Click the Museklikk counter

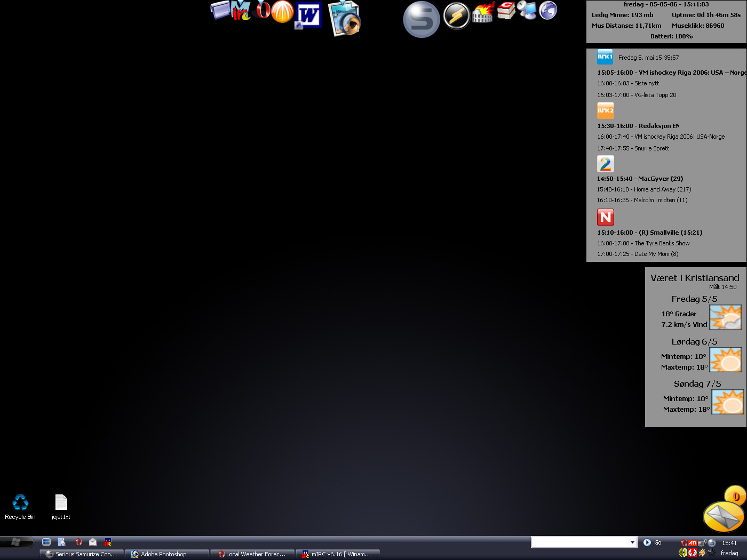pos(698,26)
